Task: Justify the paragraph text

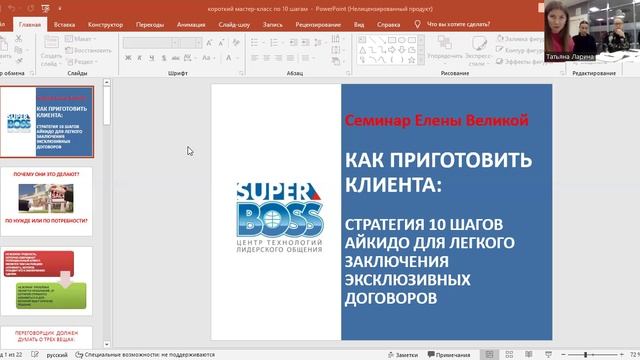Action: pos(290,58)
